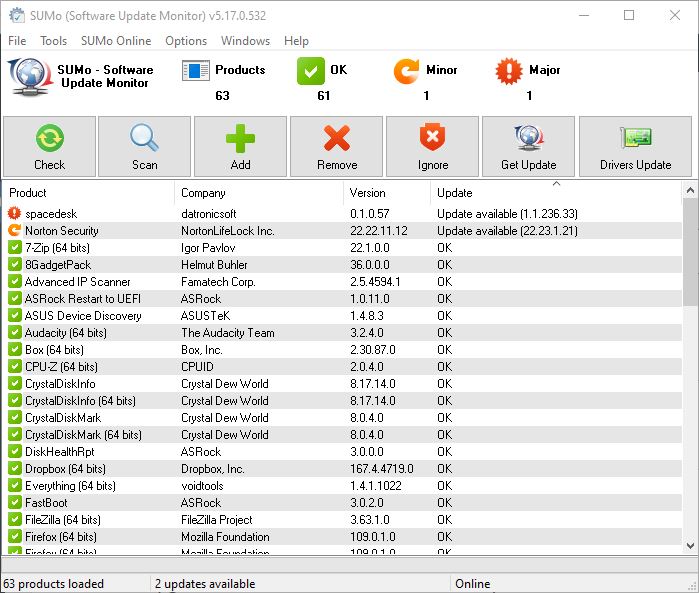This screenshot has width=699, height=593.
Task: Click the orange Minor updates icon
Action: point(406,71)
